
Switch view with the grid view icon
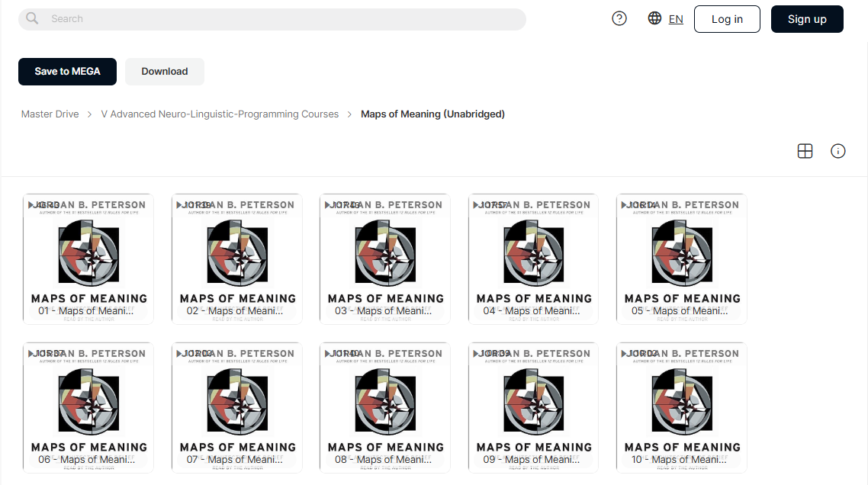pyautogui.click(x=805, y=151)
